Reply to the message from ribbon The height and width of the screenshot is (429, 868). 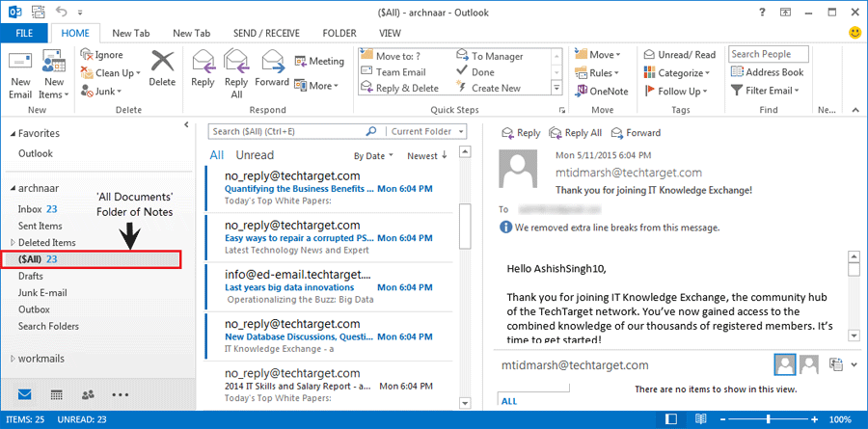coord(203,68)
